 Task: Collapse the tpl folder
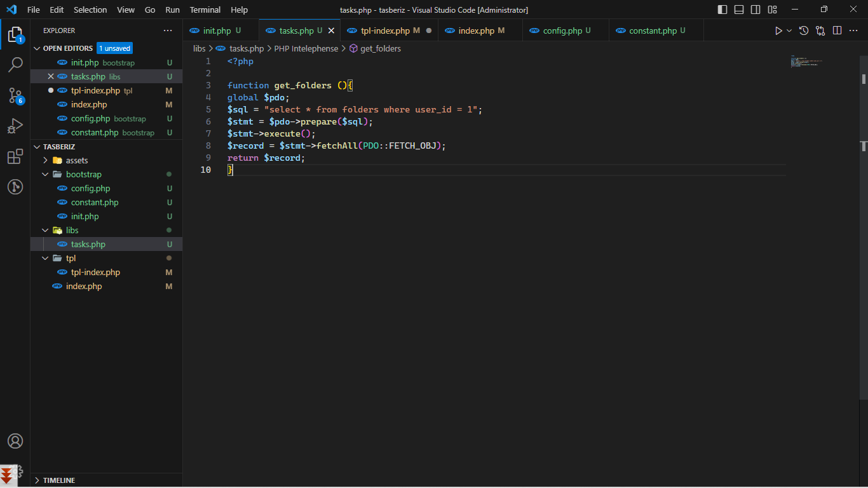(x=45, y=258)
